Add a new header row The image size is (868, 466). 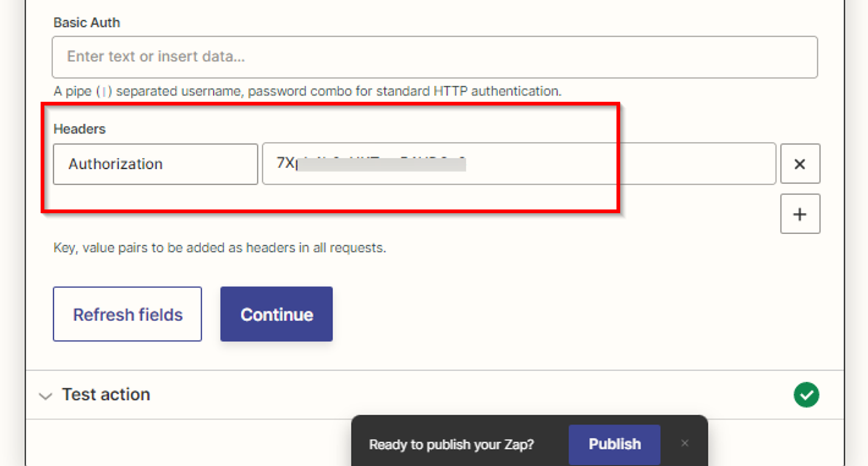tap(800, 214)
